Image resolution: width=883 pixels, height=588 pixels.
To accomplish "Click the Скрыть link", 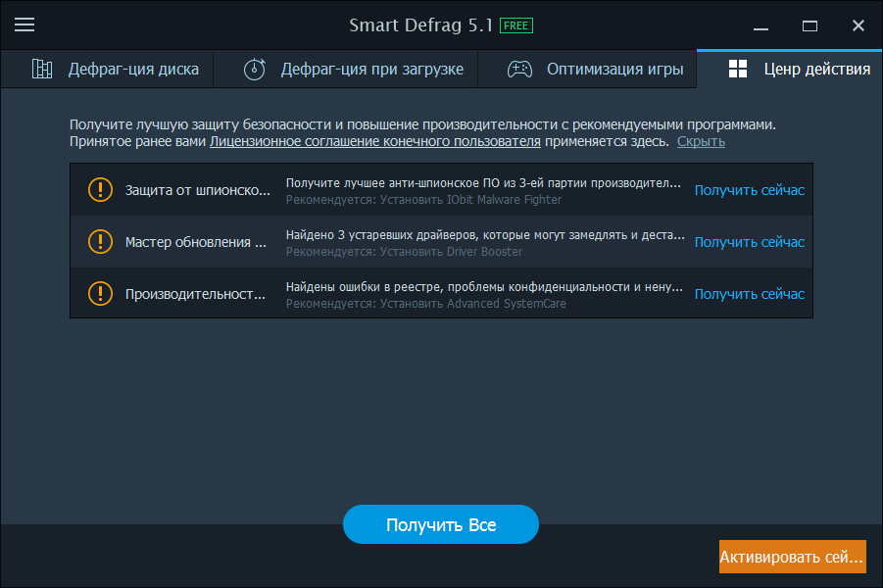I will 701,141.
